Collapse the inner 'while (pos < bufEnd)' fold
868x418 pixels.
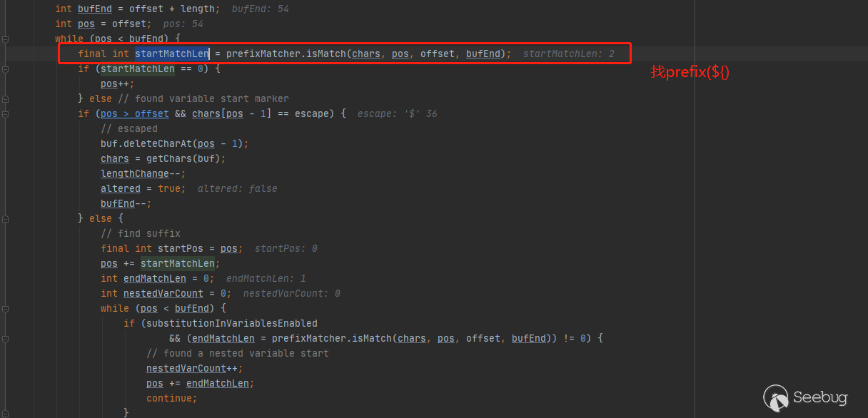5,308
